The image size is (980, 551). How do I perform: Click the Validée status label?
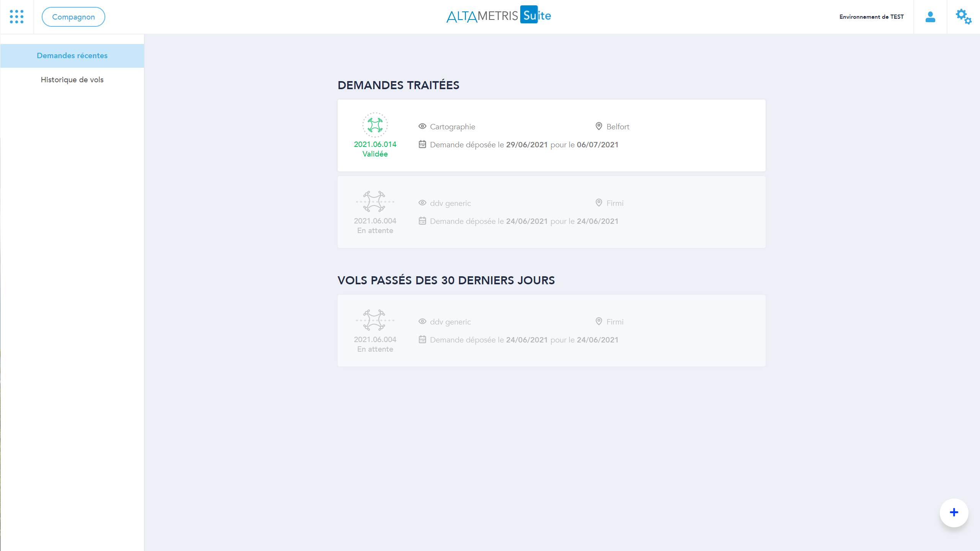click(x=375, y=154)
